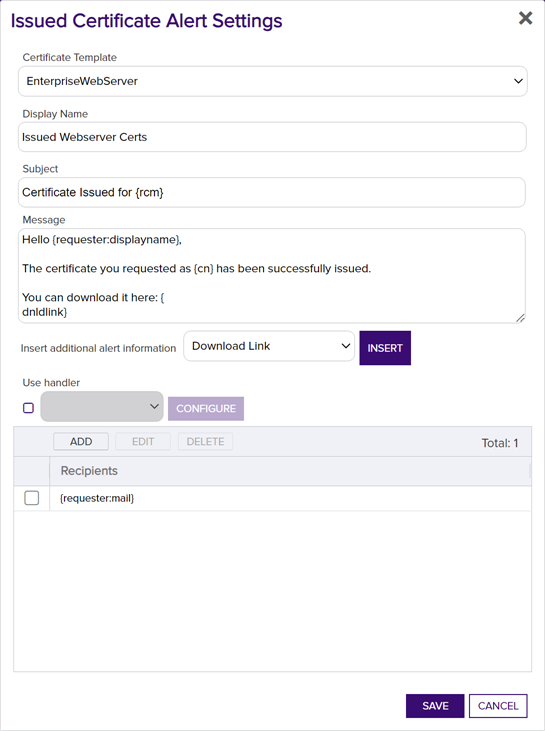Click the Display Name input field

point(272,137)
